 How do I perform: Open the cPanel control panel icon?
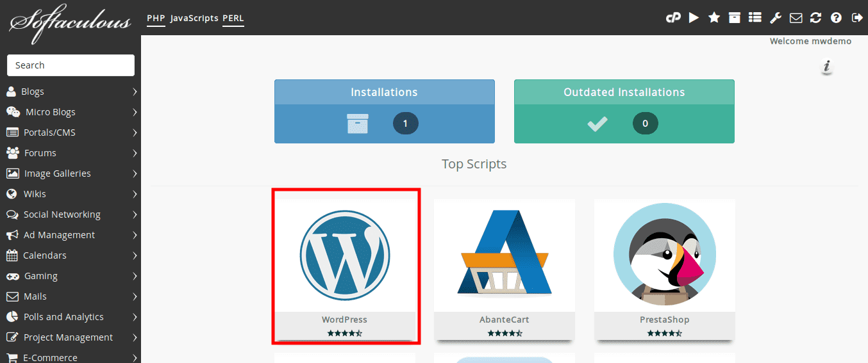point(673,18)
